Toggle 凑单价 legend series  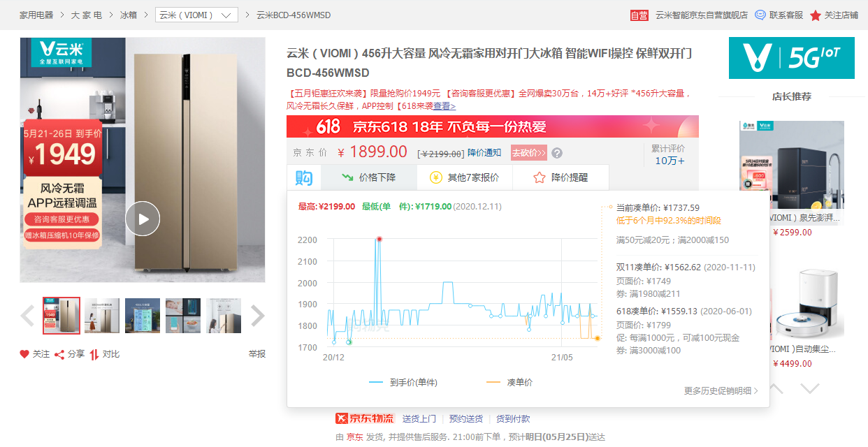click(509, 382)
